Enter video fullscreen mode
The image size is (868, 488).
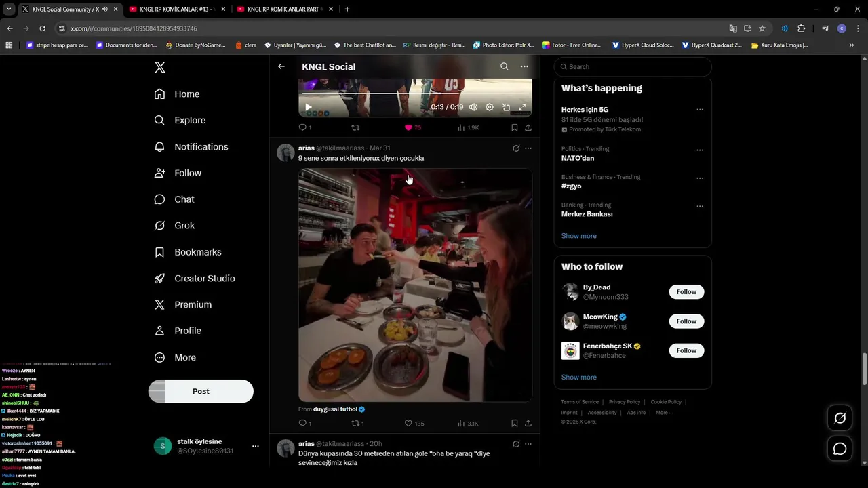click(x=522, y=107)
